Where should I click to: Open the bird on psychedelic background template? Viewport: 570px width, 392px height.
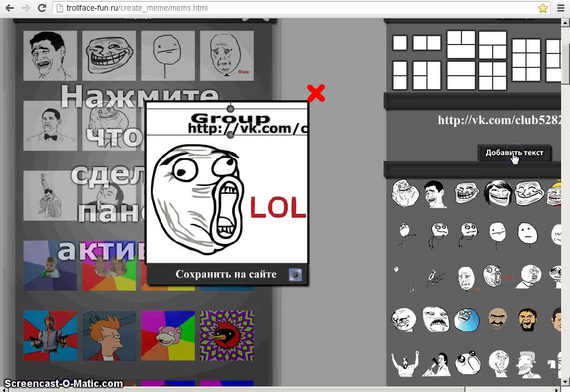pyautogui.click(x=227, y=336)
